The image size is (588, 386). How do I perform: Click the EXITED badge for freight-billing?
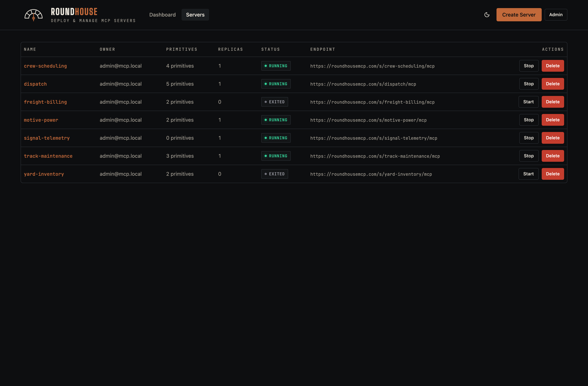[275, 102]
